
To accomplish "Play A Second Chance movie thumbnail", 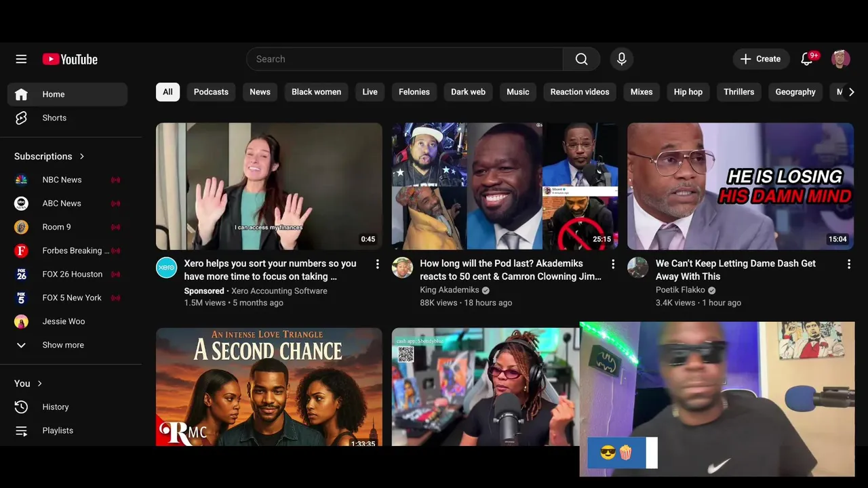I will click(x=269, y=387).
